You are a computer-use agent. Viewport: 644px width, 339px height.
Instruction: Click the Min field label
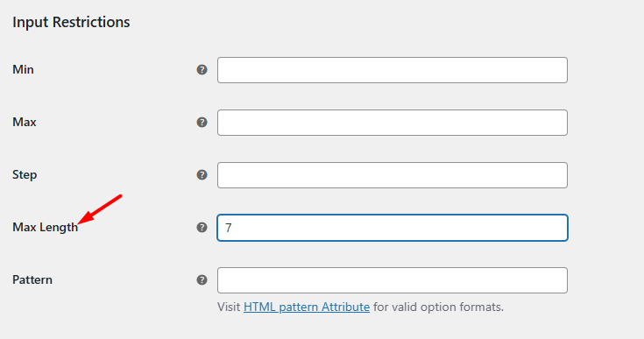point(23,69)
